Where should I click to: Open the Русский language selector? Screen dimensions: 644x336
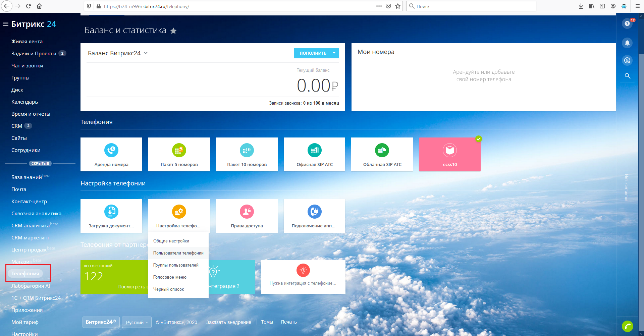point(137,322)
